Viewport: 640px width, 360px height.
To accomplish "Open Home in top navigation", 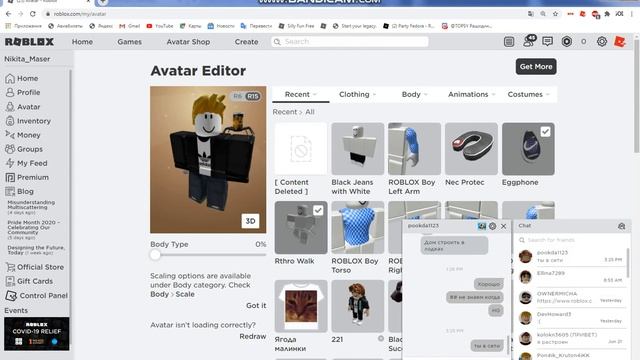I will 82,42.
